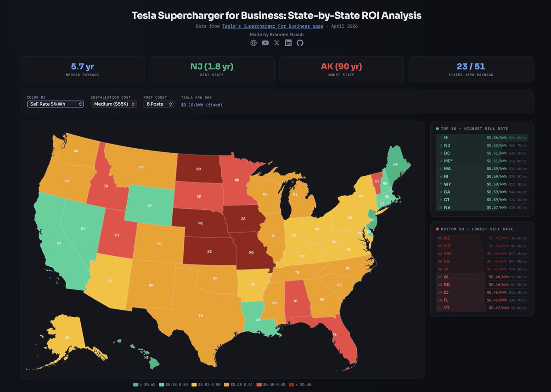The height and width of the screenshot is (392, 551).
Task: Select the '> $0.60' legend swatch
Action: click(x=135, y=385)
